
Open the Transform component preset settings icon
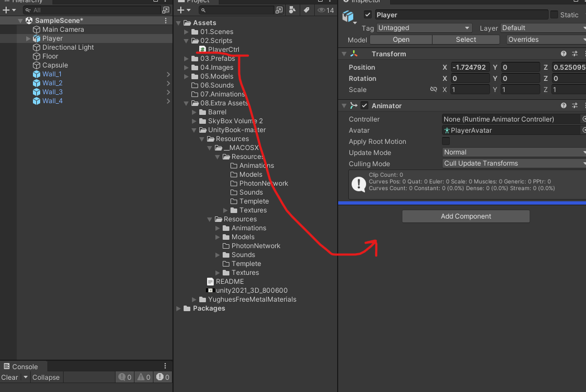coord(575,54)
